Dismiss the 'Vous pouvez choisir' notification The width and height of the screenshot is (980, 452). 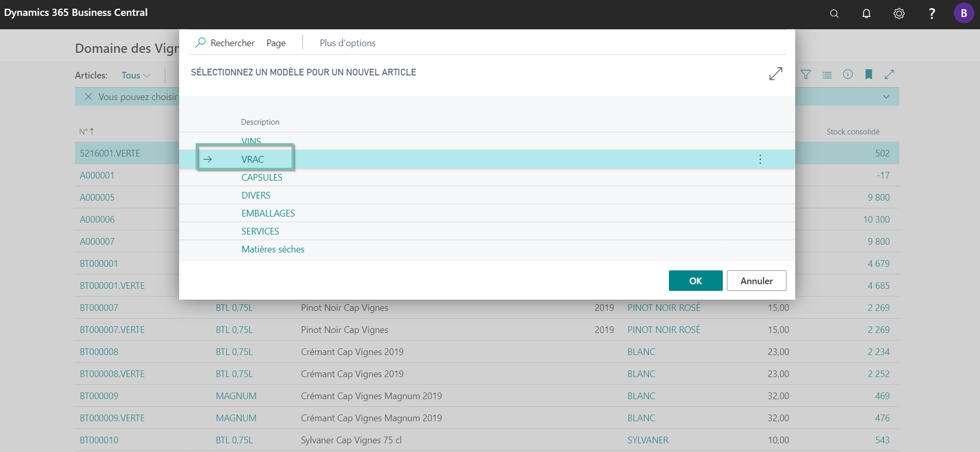(x=88, y=96)
